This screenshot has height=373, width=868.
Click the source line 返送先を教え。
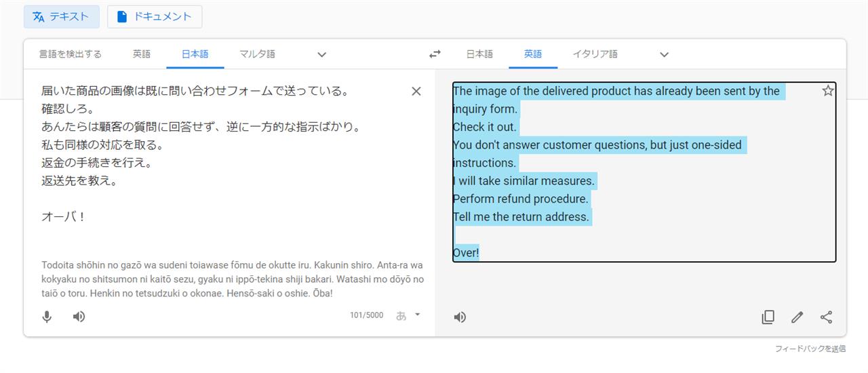click(79, 181)
